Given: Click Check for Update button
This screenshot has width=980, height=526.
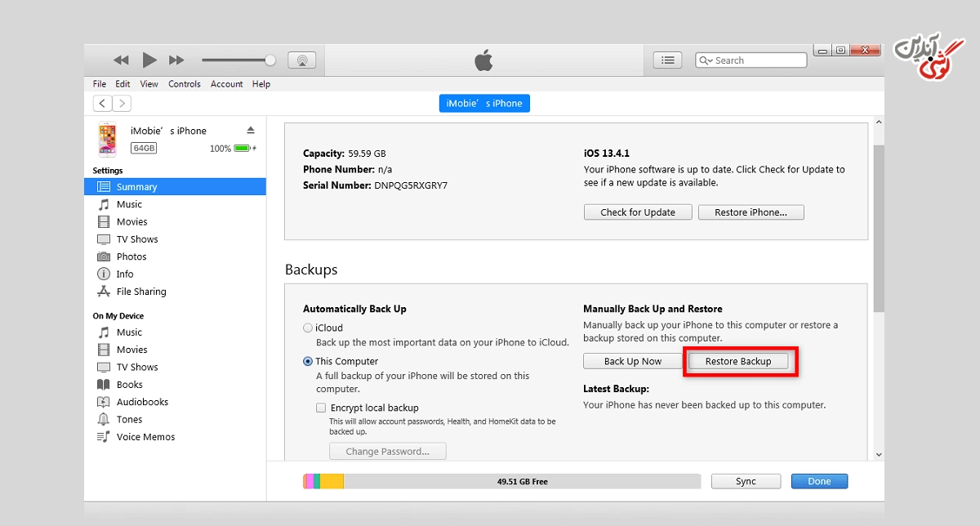Looking at the screenshot, I should click(638, 212).
